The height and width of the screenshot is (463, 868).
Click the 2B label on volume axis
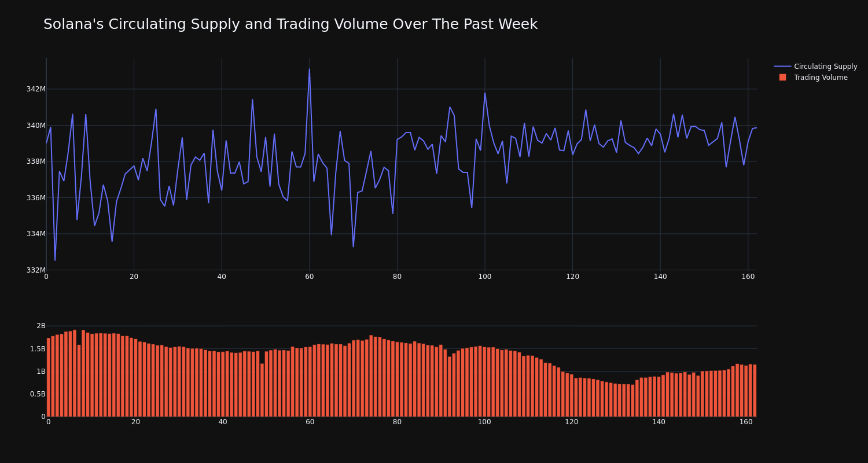tap(41, 326)
